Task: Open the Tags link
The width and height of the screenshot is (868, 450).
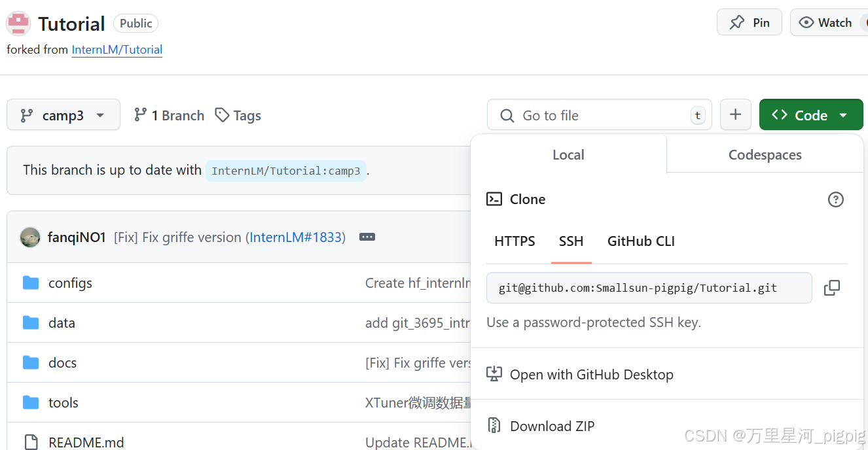Action: click(238, 115)
